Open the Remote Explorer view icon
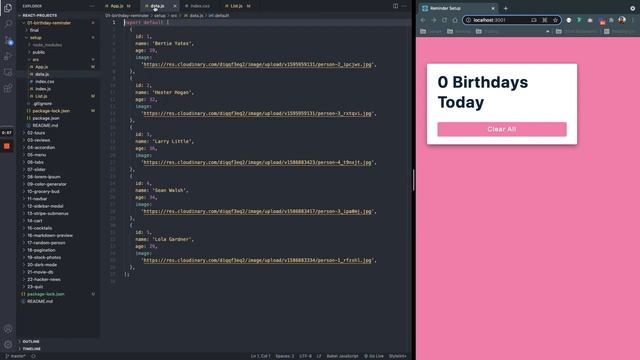The image size is (640, 360). tap(8, 72)
